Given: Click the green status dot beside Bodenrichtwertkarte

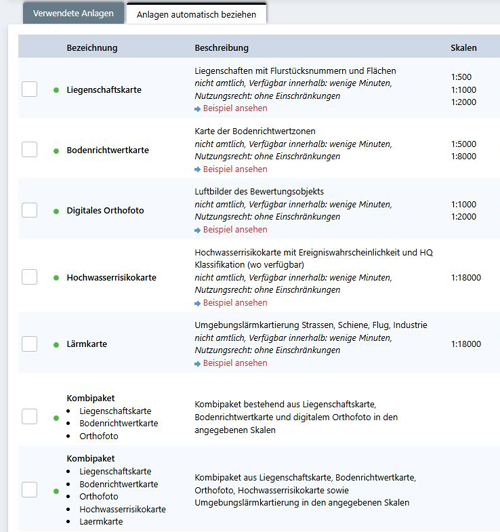Looking at the screenshot, I should click(56, 151).
